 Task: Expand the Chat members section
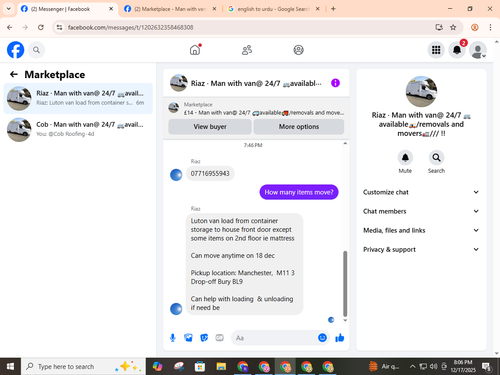tap(421, 211)
